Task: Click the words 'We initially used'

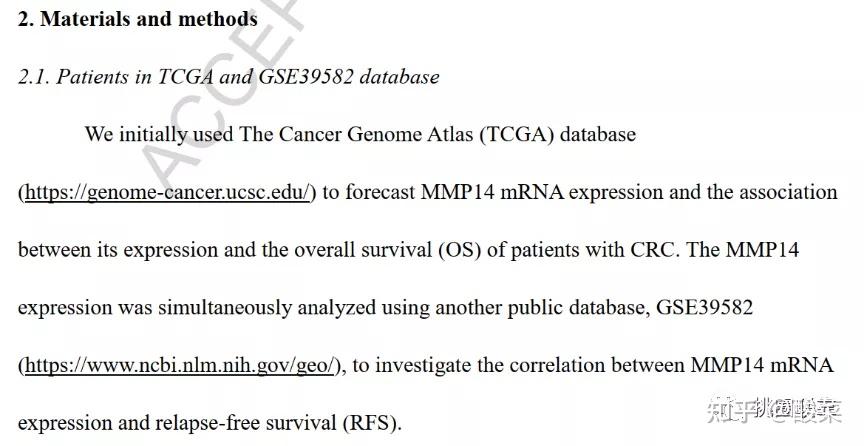Action: (159, 134)
